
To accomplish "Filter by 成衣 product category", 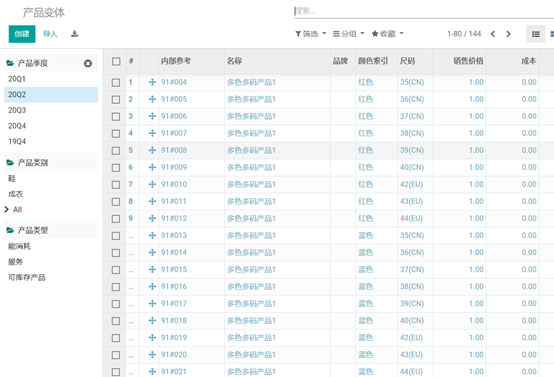I will tap(16, 194).
